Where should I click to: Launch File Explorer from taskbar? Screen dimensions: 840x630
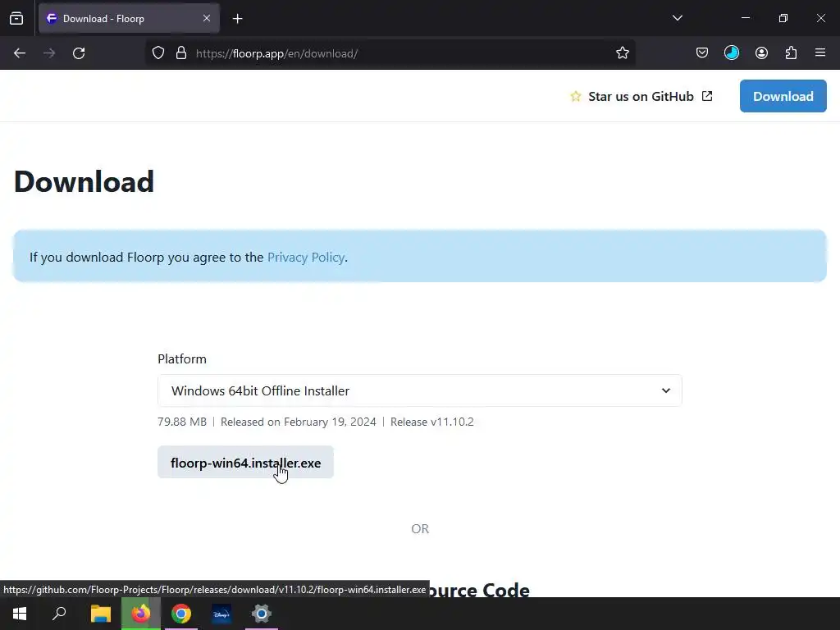click(x=100, y=614)
